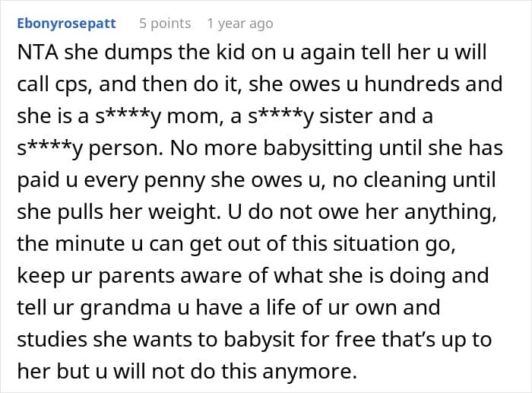The height and width of the screenshot is (393, 532).
Task: Click the word "cps" in the comment
Action: click(73, 85)
